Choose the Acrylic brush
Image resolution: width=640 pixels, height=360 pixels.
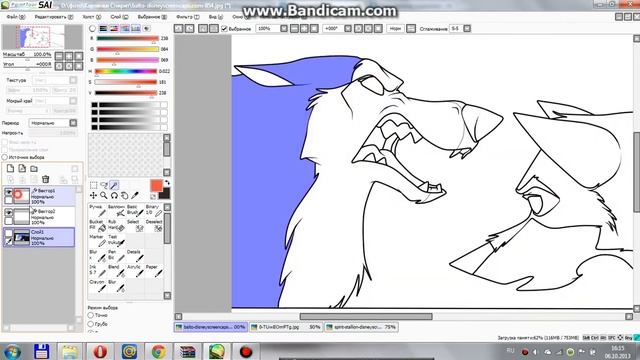[135, 270]
